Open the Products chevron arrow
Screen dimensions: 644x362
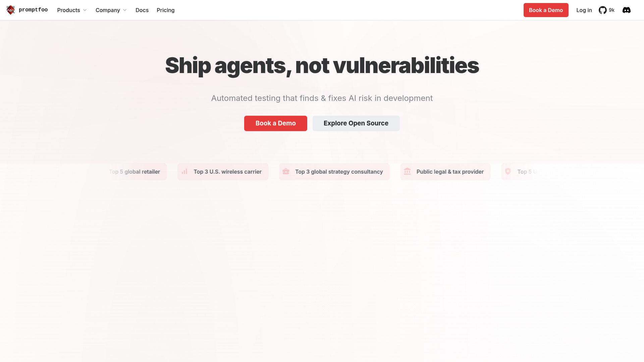point(85,10)
